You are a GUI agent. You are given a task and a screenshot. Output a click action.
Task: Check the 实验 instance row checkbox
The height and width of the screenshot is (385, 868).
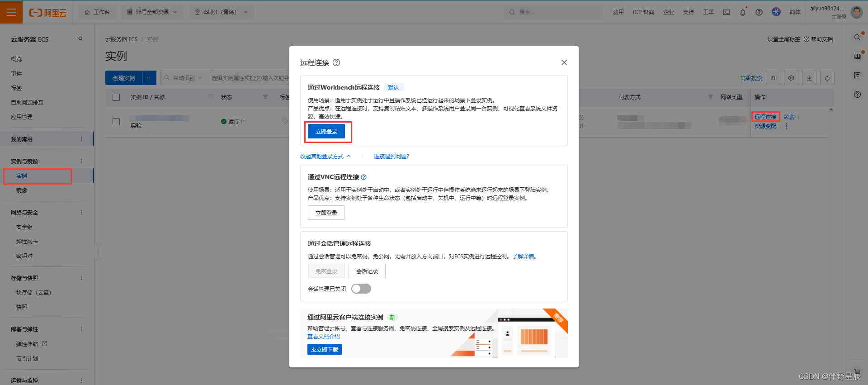coord(116,122)
